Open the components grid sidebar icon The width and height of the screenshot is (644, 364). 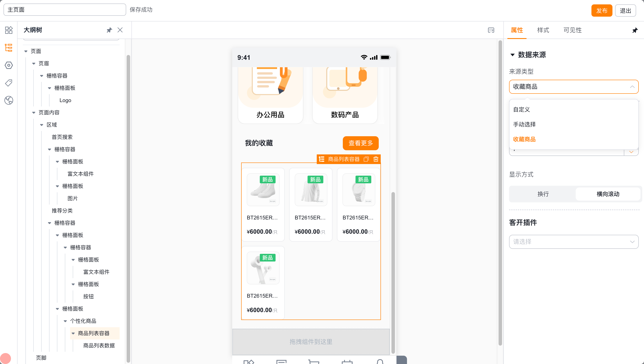pyautogui.click(x=9, y=30)
